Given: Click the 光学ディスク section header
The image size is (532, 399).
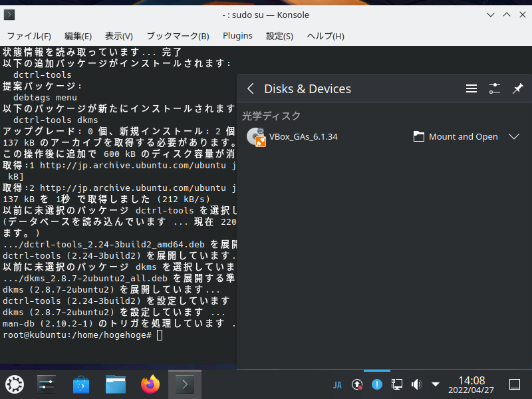Looking at the screenshot, I should point(271,116).
